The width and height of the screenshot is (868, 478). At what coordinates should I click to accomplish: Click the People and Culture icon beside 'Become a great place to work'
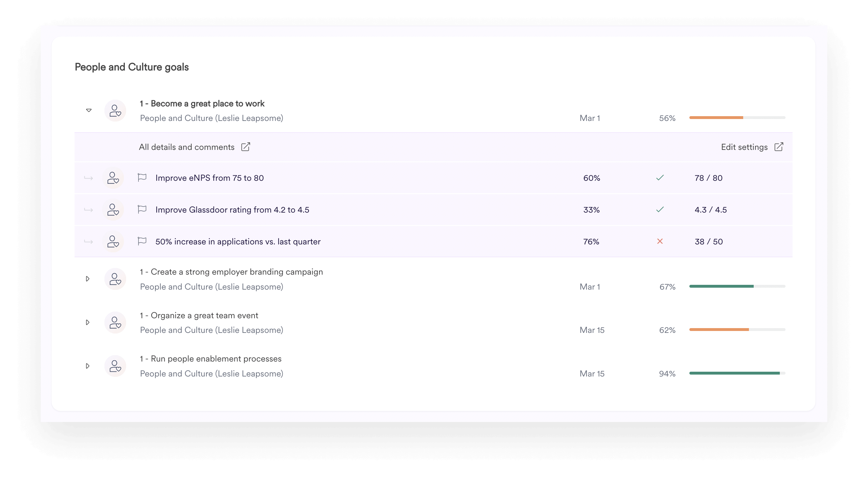point(115,110)
